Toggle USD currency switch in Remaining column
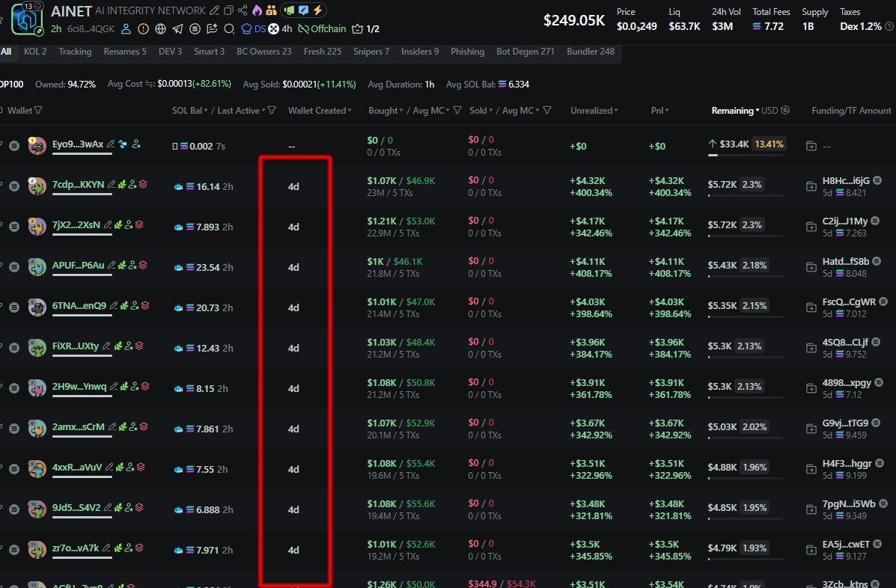This screenshot has width=896, height=588. pos(785,111)
